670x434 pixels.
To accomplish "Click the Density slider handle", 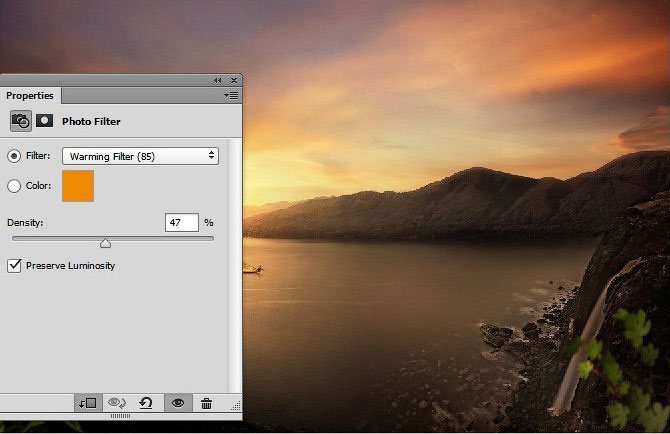I will 106,243.
